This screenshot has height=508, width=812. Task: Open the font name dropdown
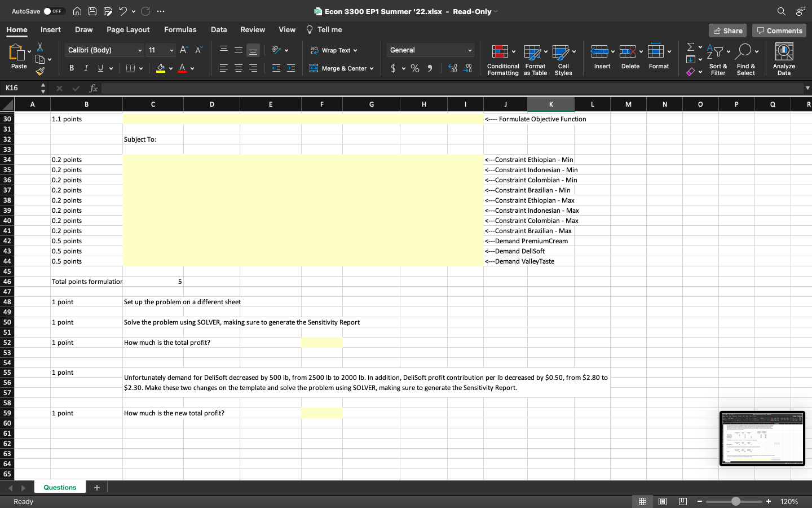(x=139, y=50)
